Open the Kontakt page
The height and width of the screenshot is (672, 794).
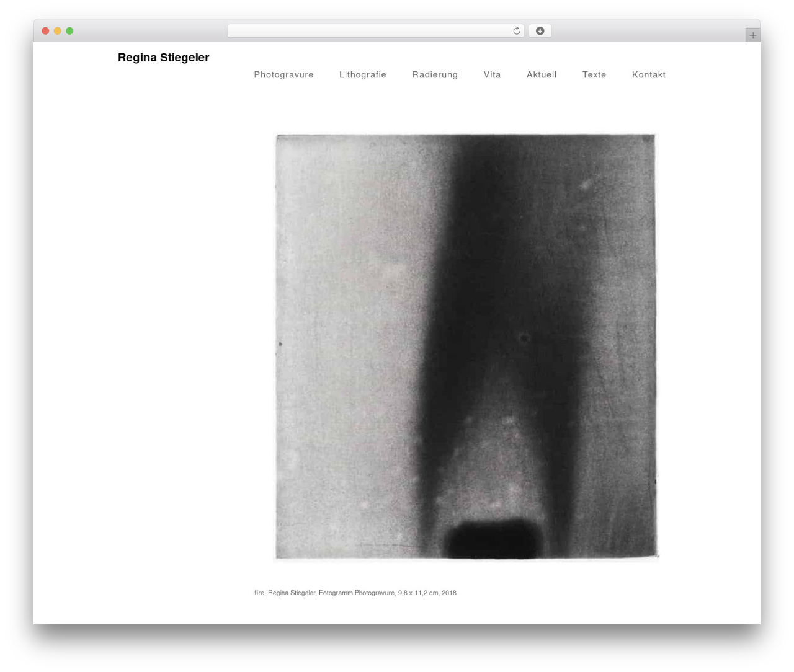[x=649, y=74]
